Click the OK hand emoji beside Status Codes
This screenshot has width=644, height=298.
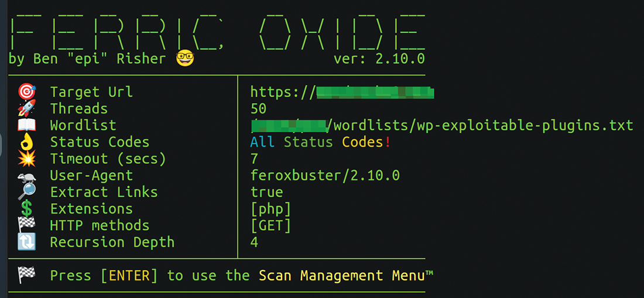(x=27, y=142)
